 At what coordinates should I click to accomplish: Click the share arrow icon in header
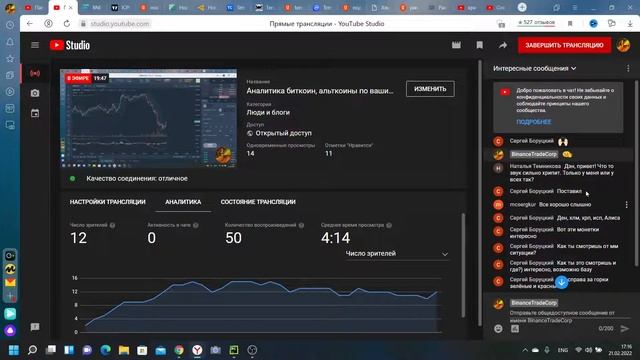coord(503,45)
